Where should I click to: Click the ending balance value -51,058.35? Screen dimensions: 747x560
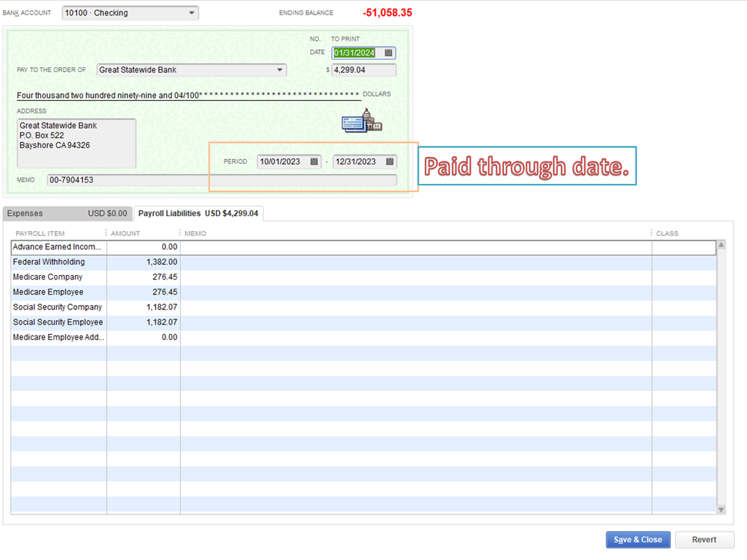click(x=387, y=13)
